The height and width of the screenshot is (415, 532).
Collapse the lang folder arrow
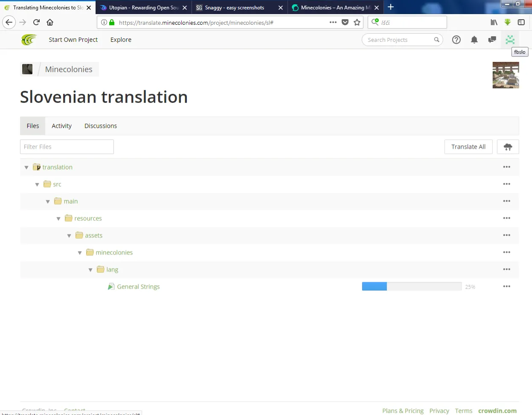click(90, 270)
